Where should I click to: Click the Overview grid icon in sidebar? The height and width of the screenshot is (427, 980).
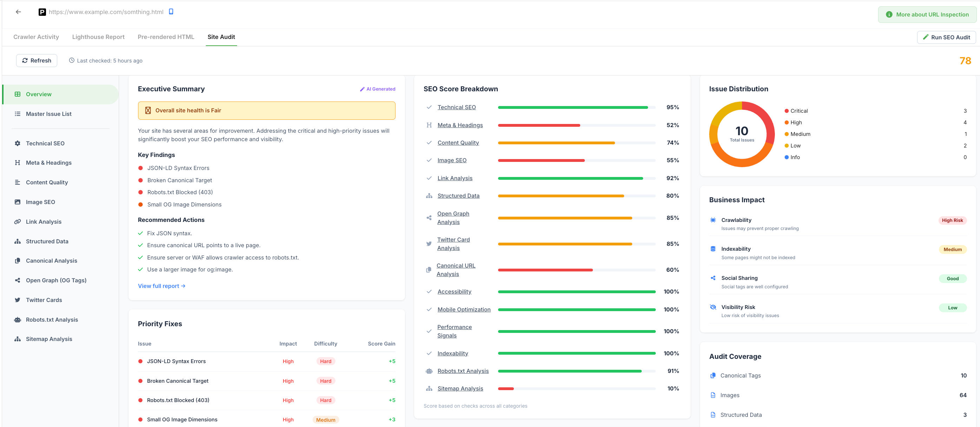pos(18,94)
